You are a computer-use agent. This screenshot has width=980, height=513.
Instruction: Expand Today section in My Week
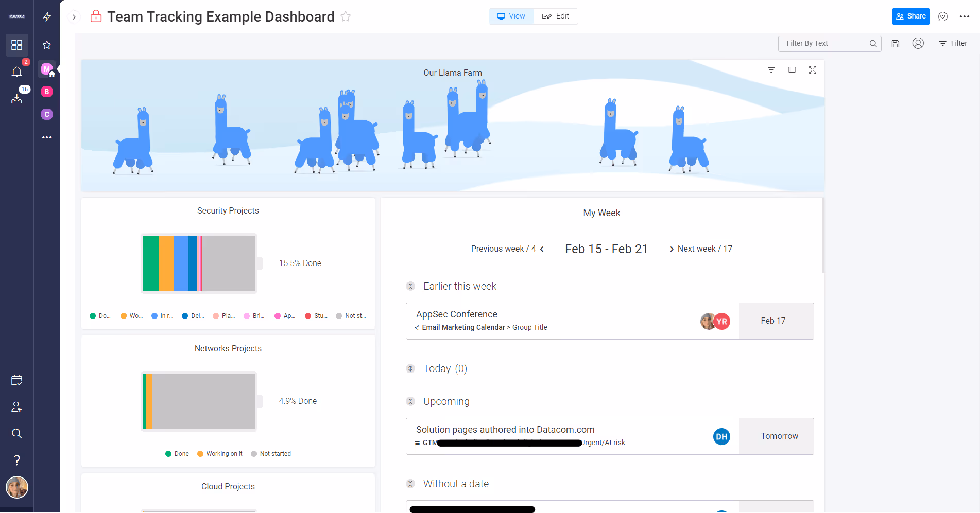tap(410, 368)
